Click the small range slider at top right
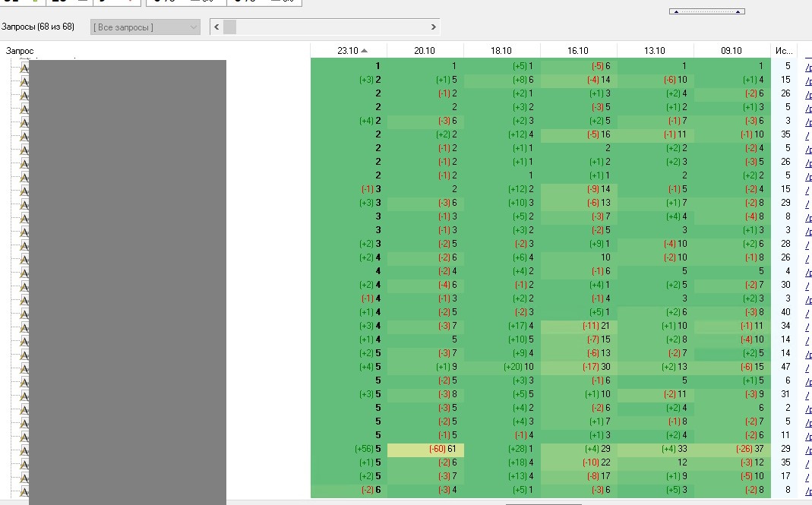This screenshot has height=505, width=812. 707,11
